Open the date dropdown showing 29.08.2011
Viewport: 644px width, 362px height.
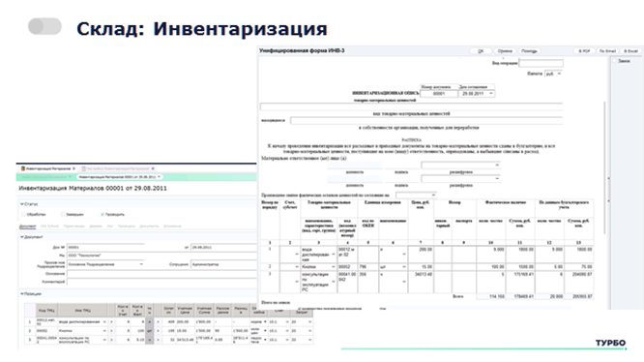pyautogui.click(x=477, y=94)
